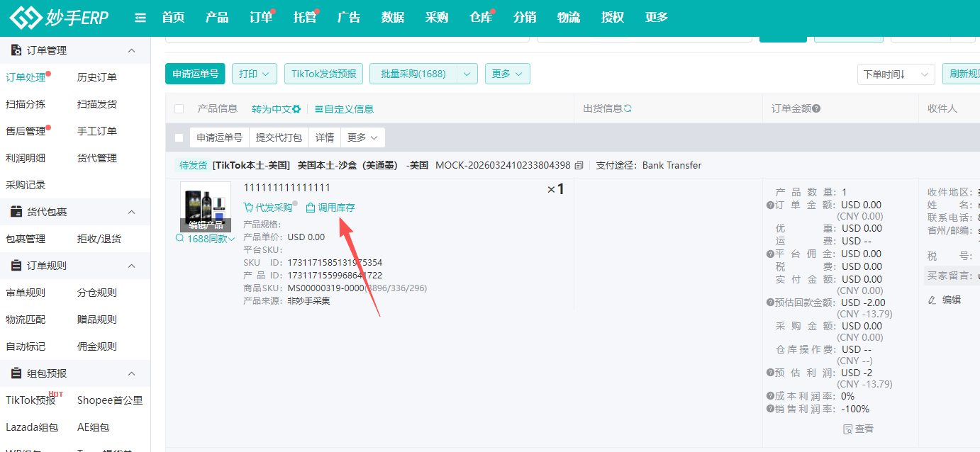Collapse the 组包预报 sidebar section
980x452 pixels.
tap(131, 373)
